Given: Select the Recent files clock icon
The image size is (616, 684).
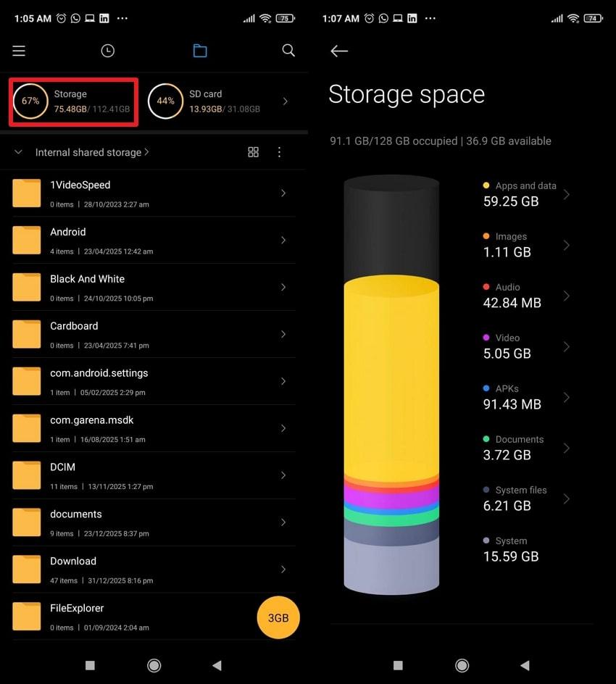Looking at the screenshot, I should coord(107,51).
